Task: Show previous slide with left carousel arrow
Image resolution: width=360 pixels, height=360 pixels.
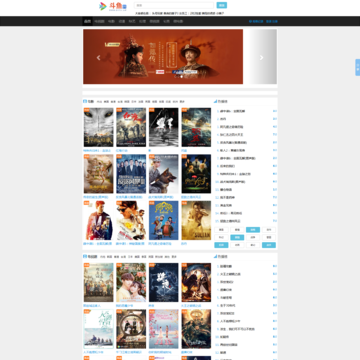Action: (98, 58)
